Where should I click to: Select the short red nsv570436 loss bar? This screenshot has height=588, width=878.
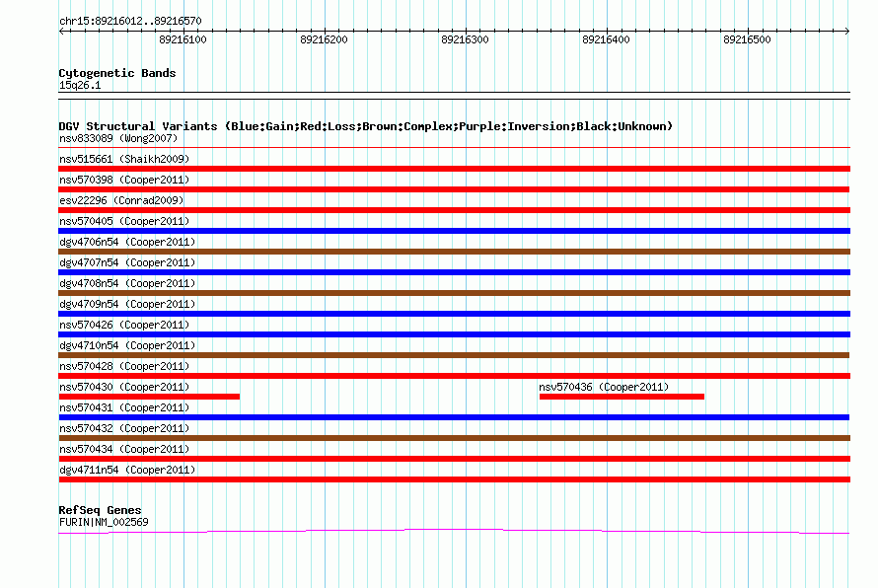(622, 397)
